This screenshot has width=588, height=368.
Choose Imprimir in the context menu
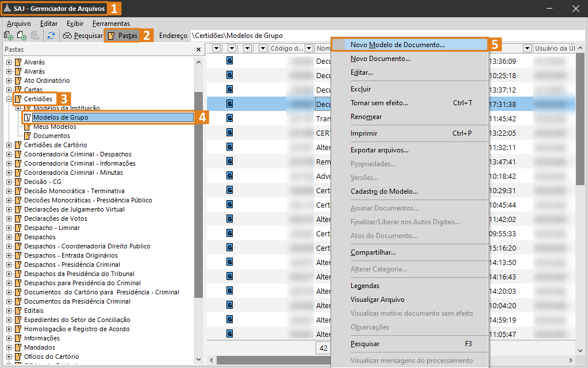[x=410, y=133]
